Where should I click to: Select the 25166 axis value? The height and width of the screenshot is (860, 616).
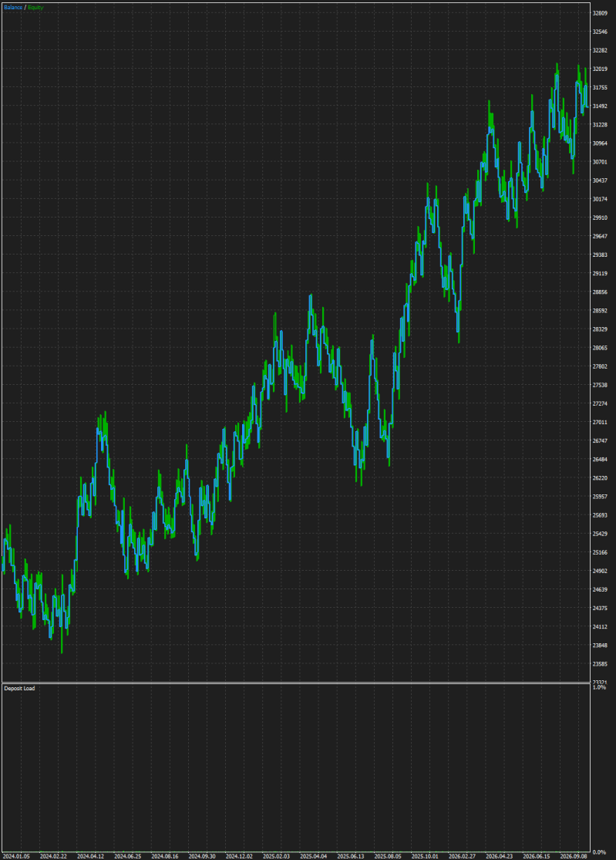(600, 553)
